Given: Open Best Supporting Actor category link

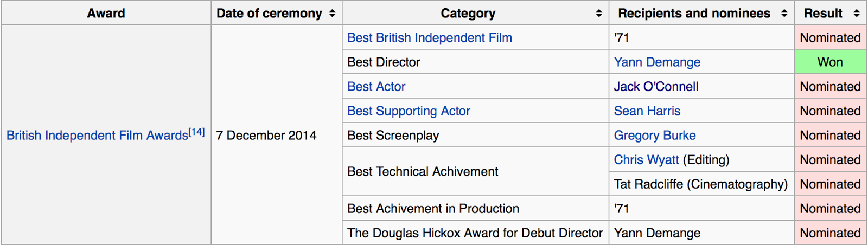Looking at the screenshot, I should coord(409,111).
